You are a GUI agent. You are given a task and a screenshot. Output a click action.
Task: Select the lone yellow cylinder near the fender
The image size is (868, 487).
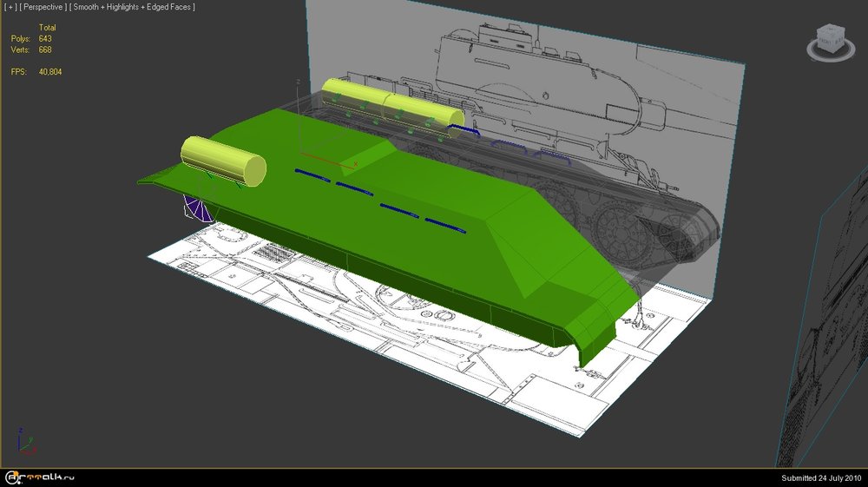click(222, 160)
